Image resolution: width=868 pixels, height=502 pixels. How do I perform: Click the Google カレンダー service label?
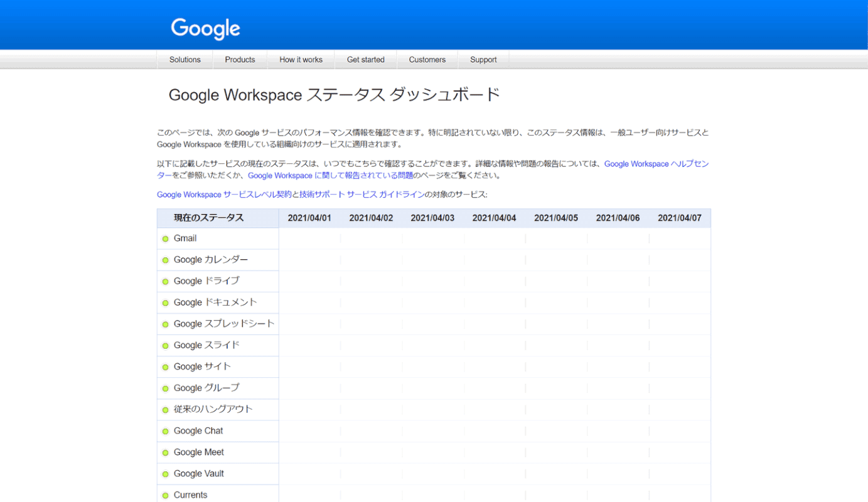tap(211, 260)
